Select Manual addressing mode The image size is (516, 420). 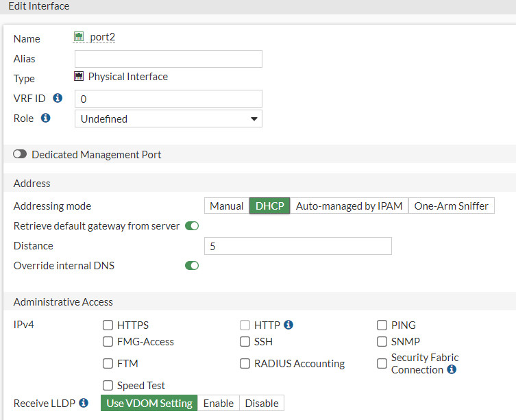(x=227, y=206)
